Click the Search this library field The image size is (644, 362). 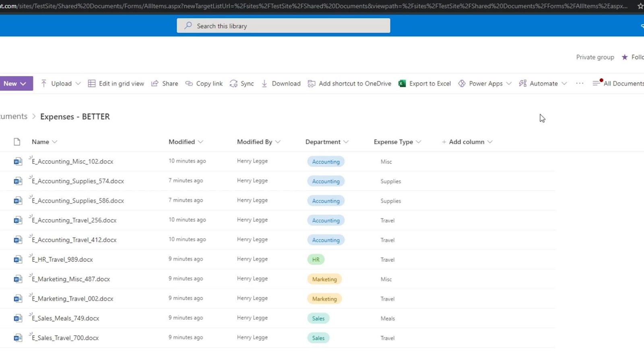(283, 26)
